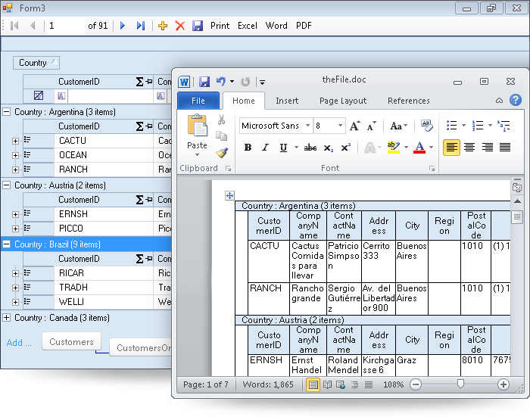Go to first record in Form3 navigator
This screenshot has height=420, width=530.
point(14,26)
